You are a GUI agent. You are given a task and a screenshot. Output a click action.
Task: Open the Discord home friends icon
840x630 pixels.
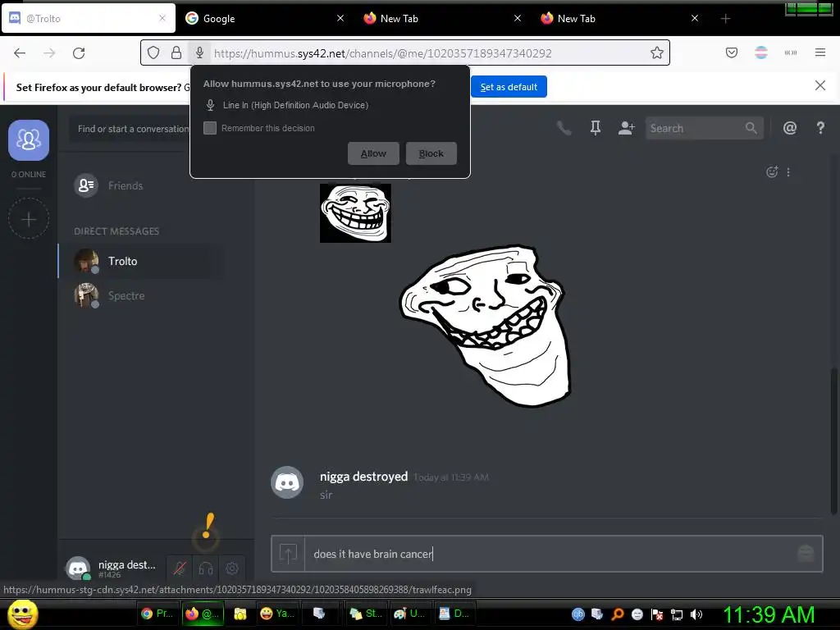(29, 140)
